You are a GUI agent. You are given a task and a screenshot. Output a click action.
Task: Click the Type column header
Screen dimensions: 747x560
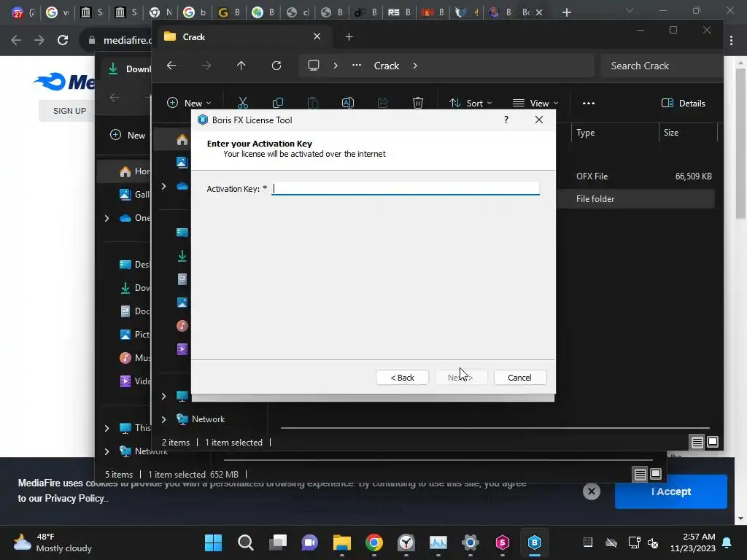tap(586, 133)
